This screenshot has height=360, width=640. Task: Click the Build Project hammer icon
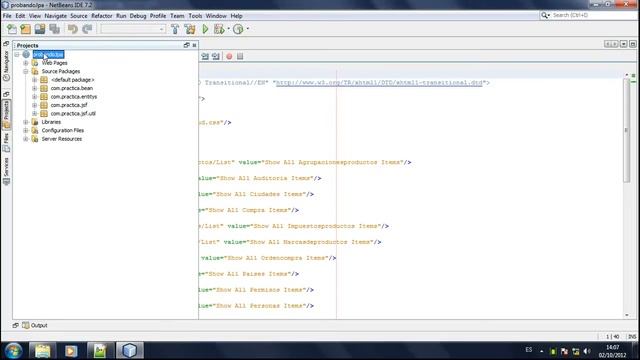175,29
